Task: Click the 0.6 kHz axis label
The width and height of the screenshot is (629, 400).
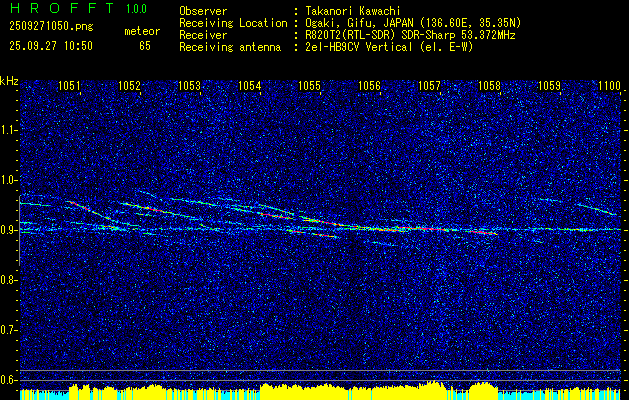Action: click(x=9, y=380)
